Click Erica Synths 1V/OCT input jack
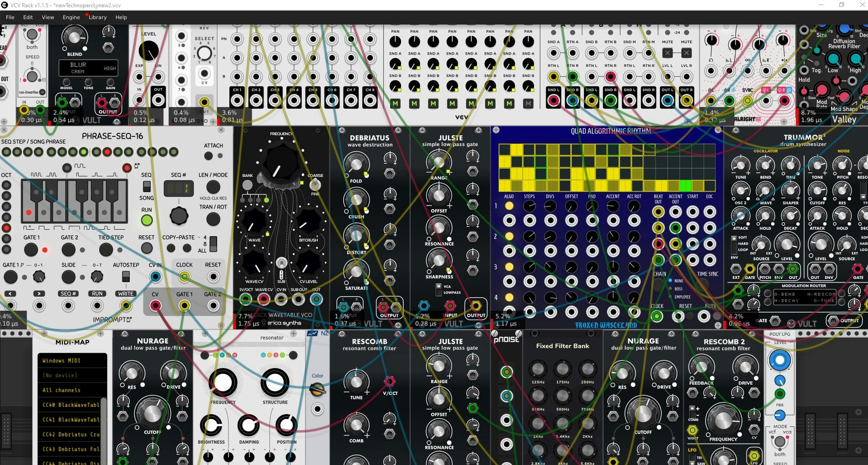Viewport: 868px width, 465px height. point(246,299)
